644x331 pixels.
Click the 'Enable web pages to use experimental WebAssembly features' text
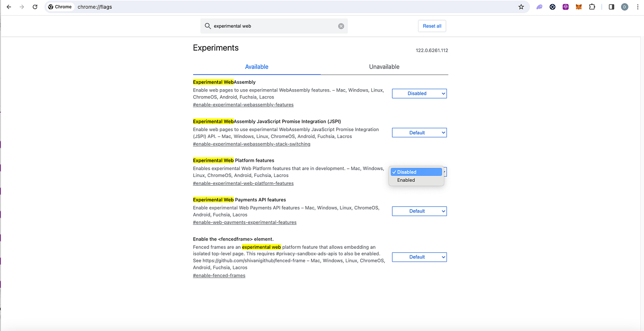288,94
